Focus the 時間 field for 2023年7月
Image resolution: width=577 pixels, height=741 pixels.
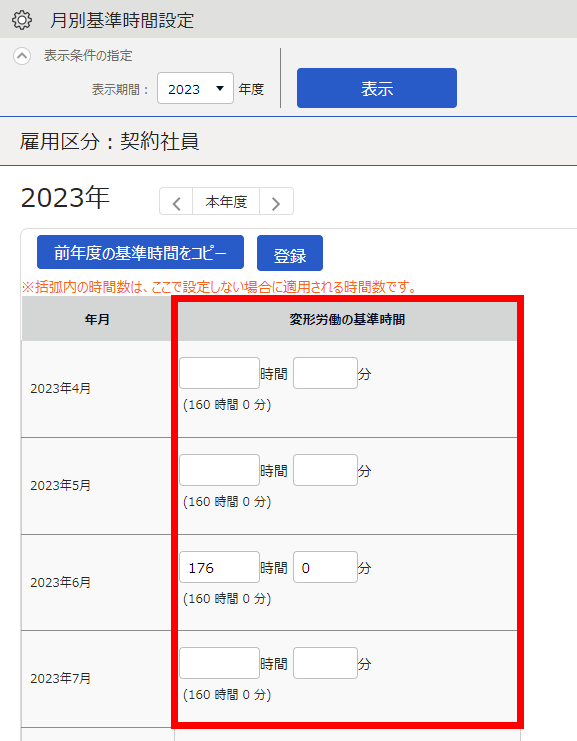pyautogui.click(x=219, y=663)
